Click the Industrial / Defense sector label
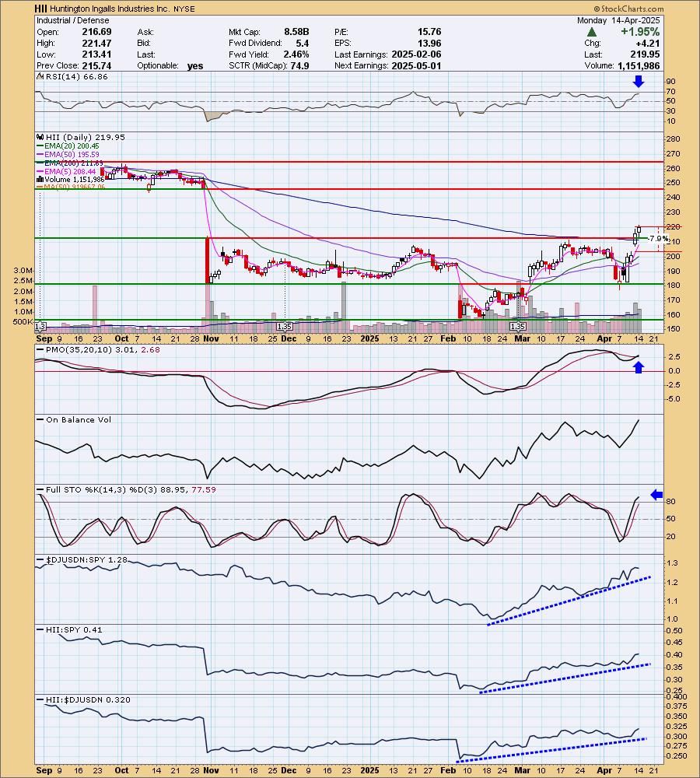The image size is (700, 778). click(x=73, y=20)
